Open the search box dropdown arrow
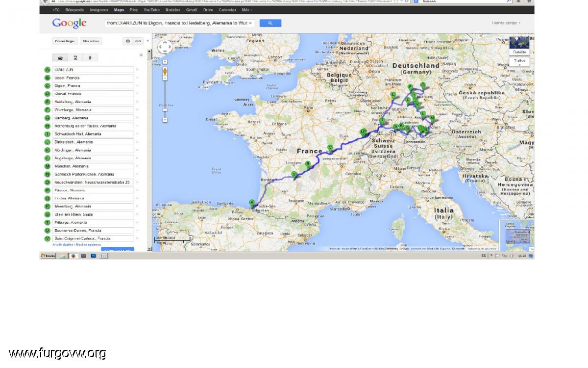This screenshot has width=588, height=368. tap(251, 23)
